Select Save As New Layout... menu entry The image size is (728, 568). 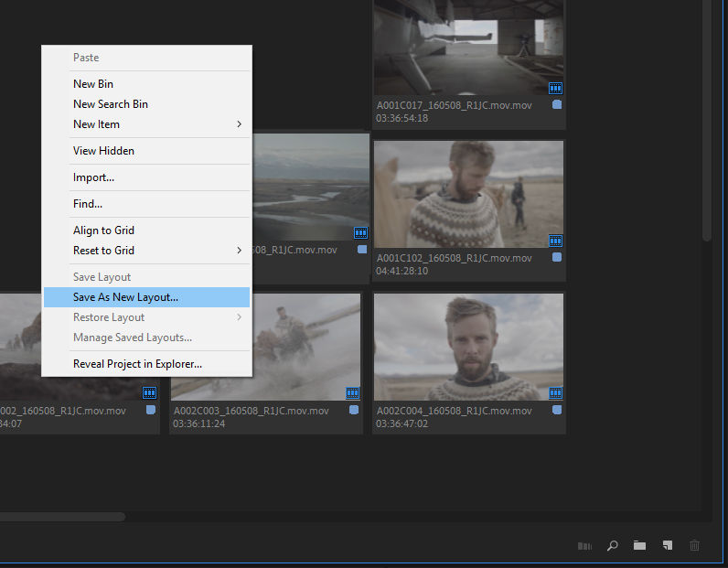click(146, 297)
